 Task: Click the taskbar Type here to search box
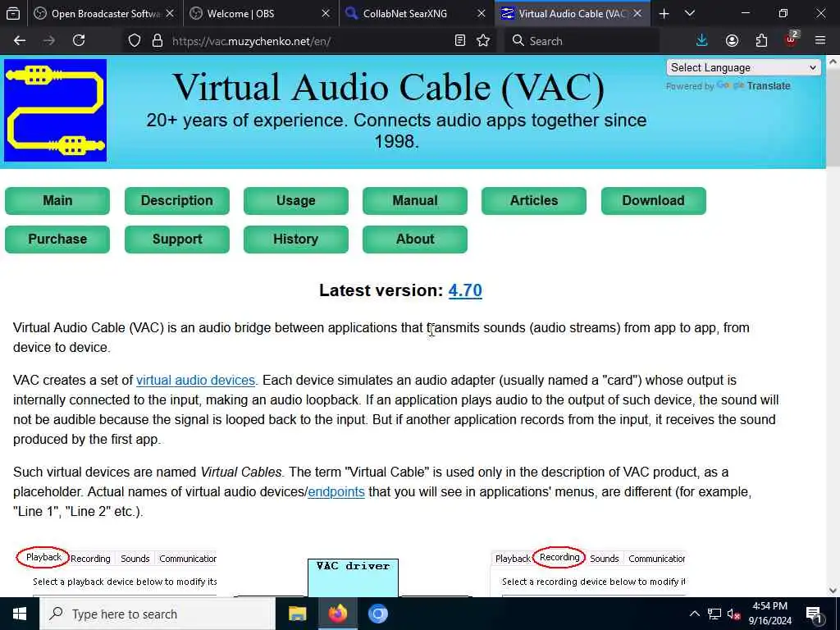click(x=157, y=614)
